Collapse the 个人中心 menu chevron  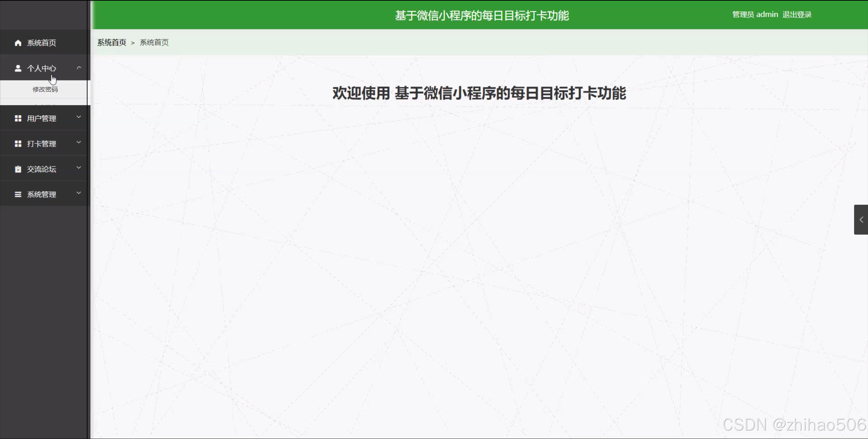pyautogui.click(x=79, y=68)
